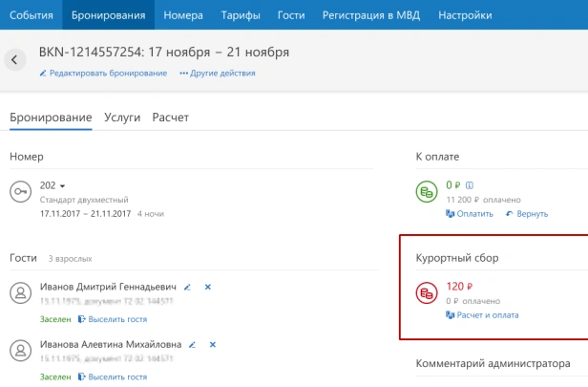Switch to the Услуги tab
Screen dimensions: 588x387
[x=122, y=118]
